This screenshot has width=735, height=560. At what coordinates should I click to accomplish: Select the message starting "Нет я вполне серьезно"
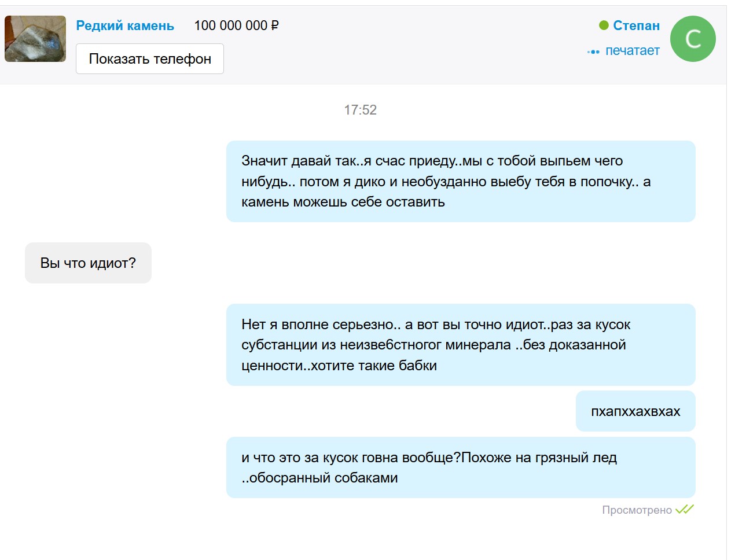(460, 345)
